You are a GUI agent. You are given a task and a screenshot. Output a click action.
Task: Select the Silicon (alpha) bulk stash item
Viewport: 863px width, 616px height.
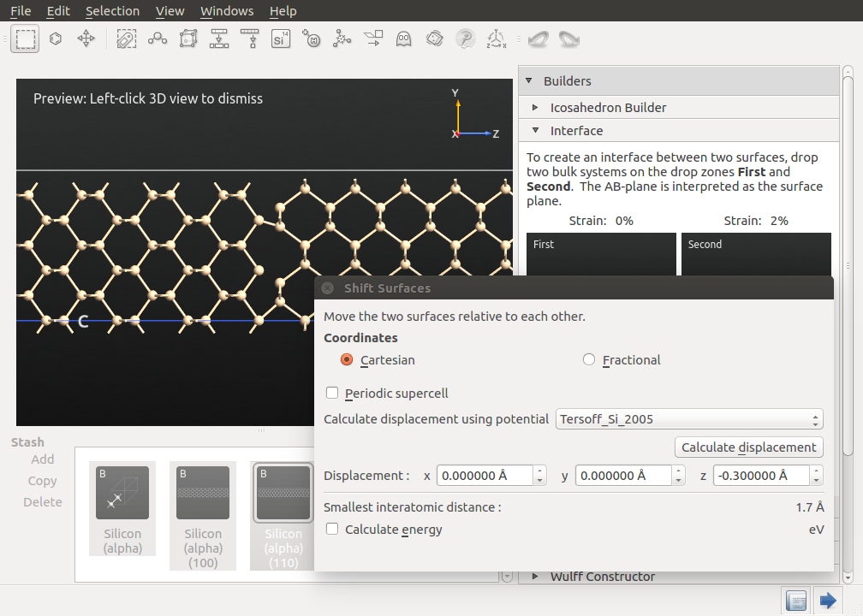[122, 509]
